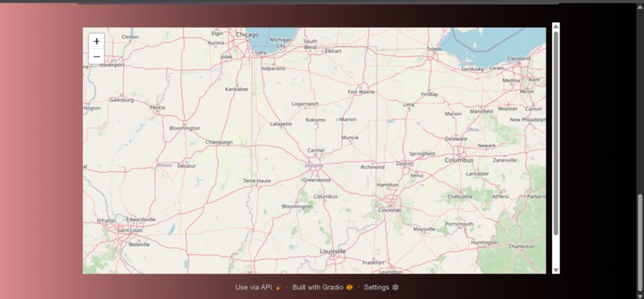Image resolution: width=644 pixels, height=299 pixels.
Task: Click the Chillicothe label on the map
Action: click(x=459, y=197)
